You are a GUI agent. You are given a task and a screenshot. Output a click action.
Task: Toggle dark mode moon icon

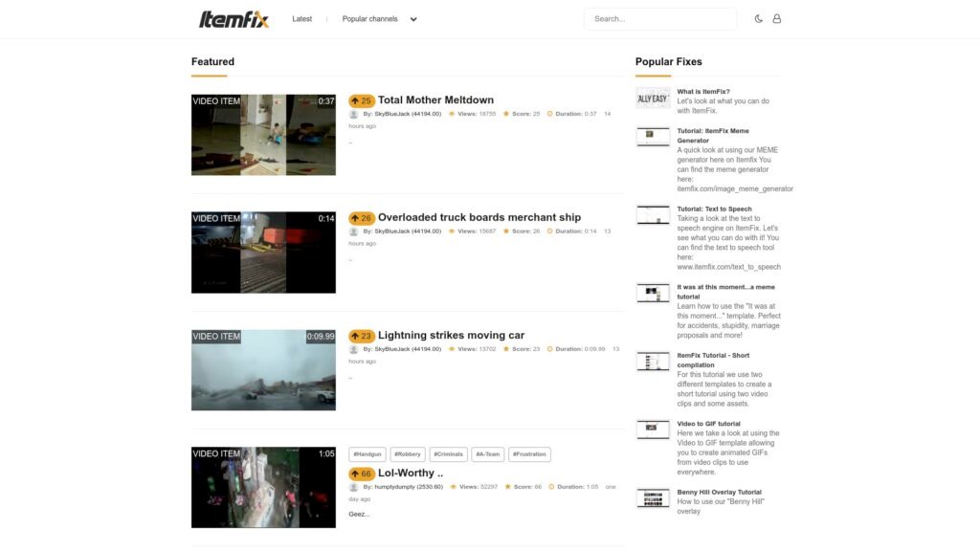tap(759, 19)
